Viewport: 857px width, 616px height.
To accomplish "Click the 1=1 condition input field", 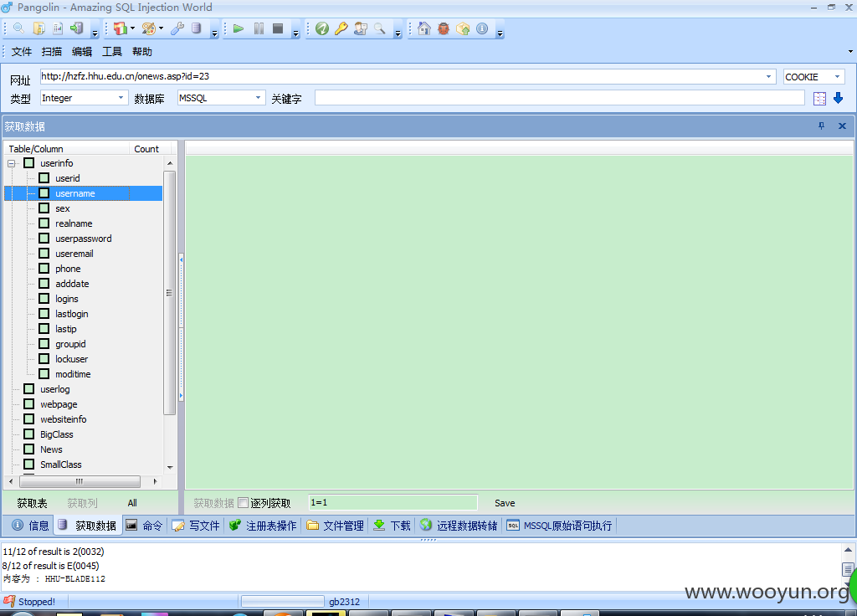I will tap(393, 502).
